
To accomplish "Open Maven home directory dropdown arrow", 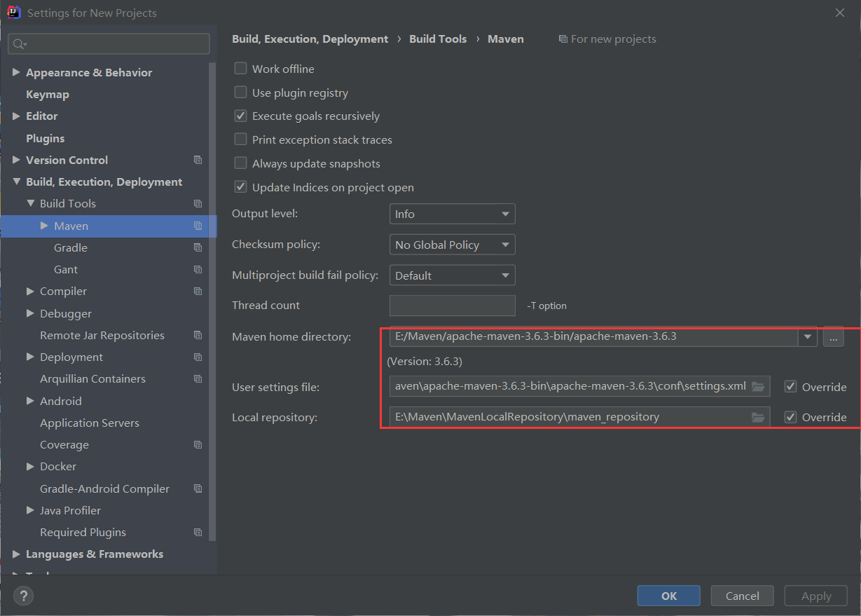I will click(808, 336).
